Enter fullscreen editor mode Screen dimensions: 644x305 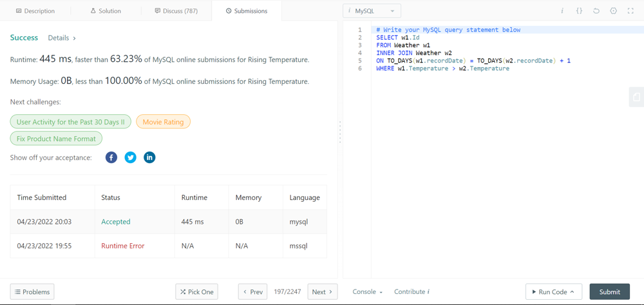click(x=630, y=11)
